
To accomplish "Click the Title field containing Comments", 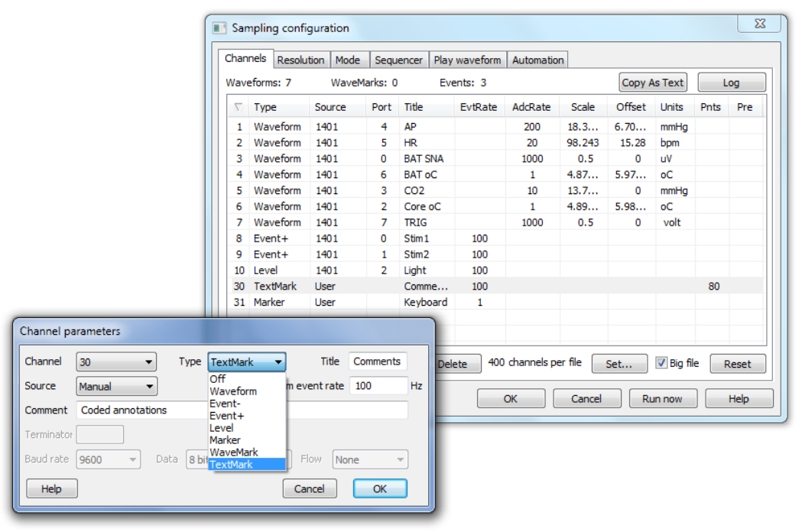I will [x=378, y=361].
